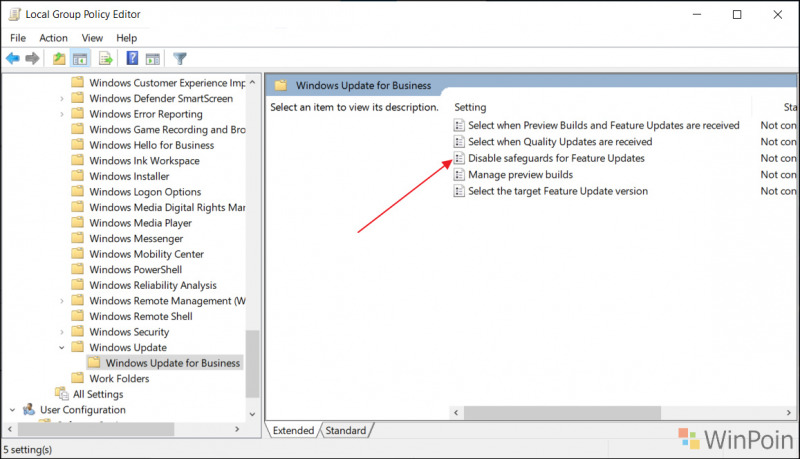
Task: Click the tree pane vertical scrollbar thumb
Action: click(253, 364)
